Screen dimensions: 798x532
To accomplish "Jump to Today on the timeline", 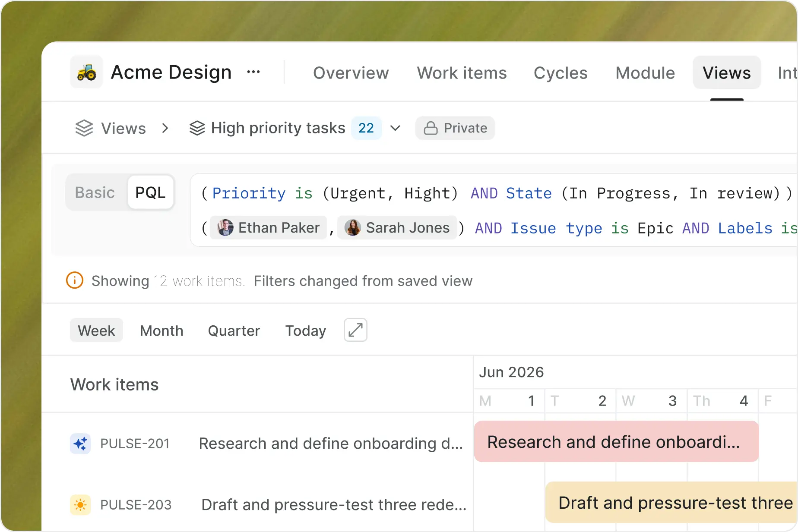I will point(306,331).
